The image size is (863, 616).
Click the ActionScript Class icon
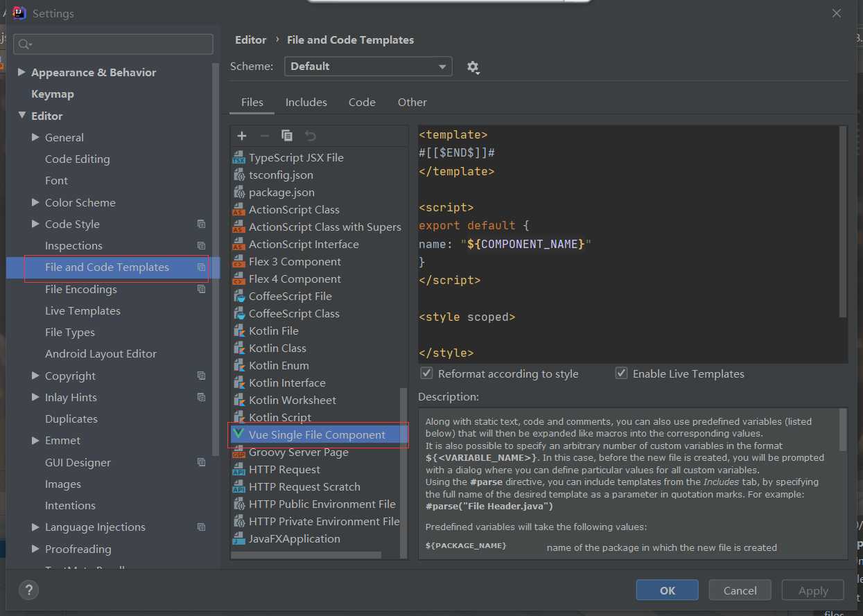tap(238, 209)
